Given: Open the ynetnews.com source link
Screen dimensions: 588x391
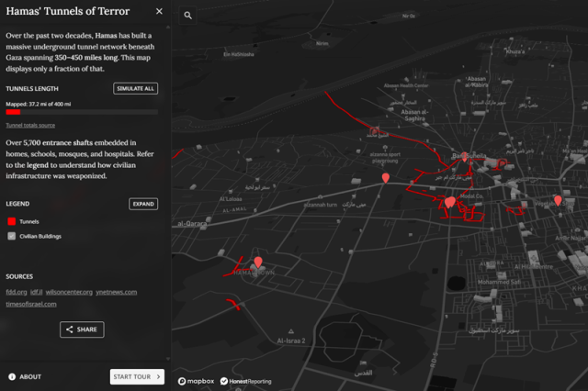Looking at the screenshot, I should pos(117,292).
